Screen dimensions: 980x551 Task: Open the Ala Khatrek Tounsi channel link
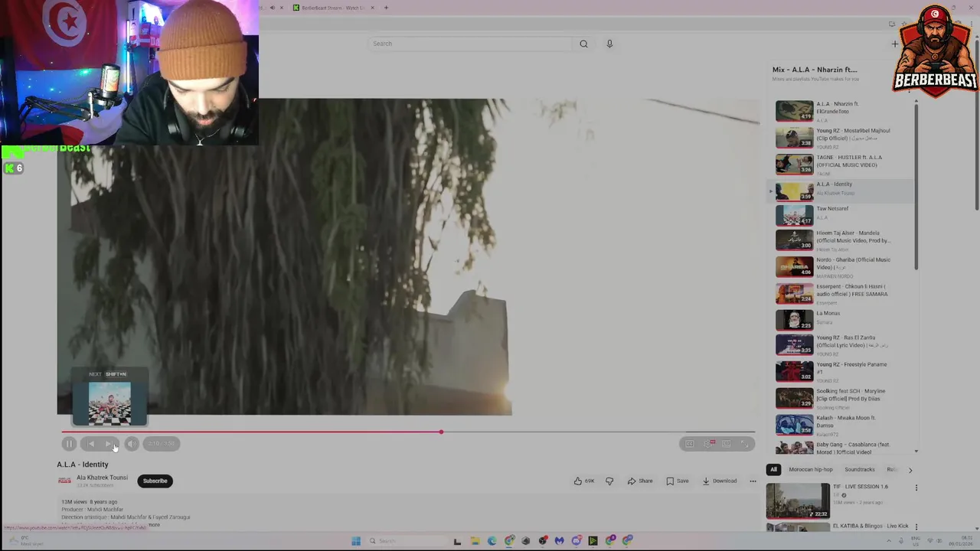102,478
